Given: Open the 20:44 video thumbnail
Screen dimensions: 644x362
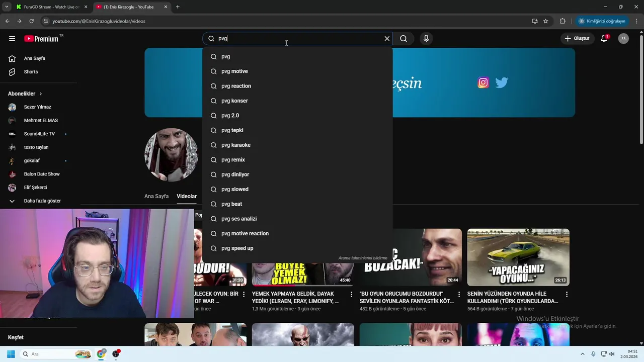Looking at the screenshot, I should click(411, 257).
